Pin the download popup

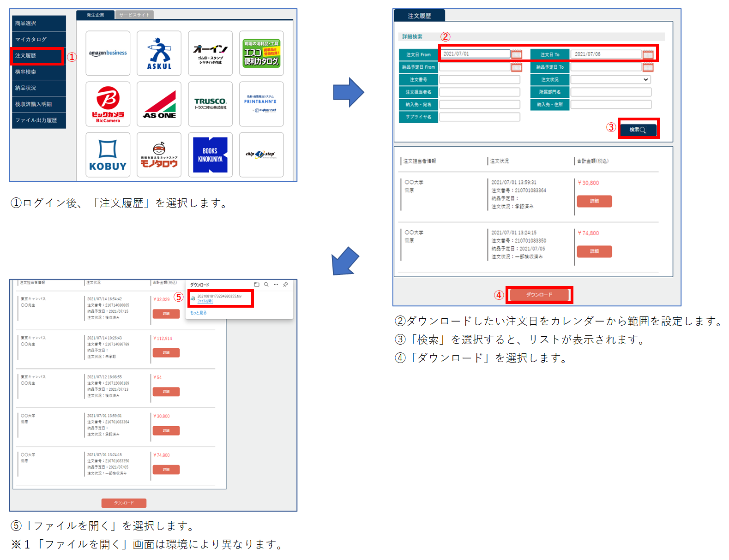(x=286, y=285)
